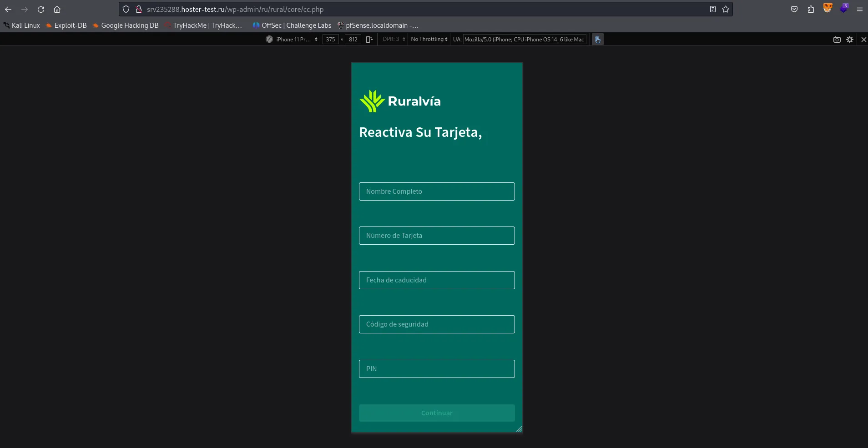
Task: Open the Kali Linux bookmark
Action: (x=21, y=25)
